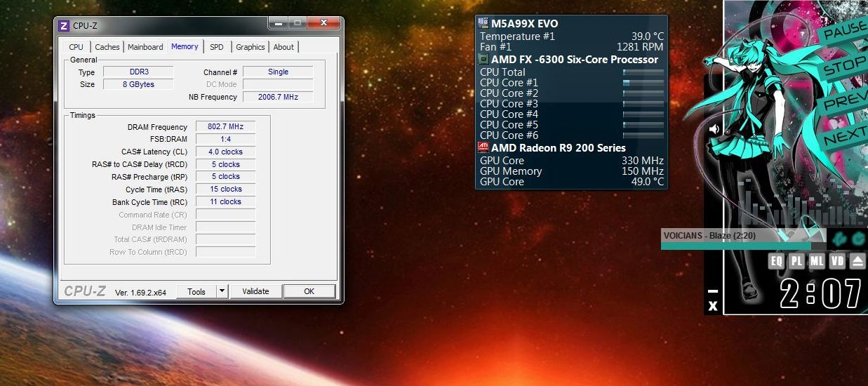Minimize the music player with dash icon
Viewport: 868px width, 386px height.
click(x=713, y=291)
